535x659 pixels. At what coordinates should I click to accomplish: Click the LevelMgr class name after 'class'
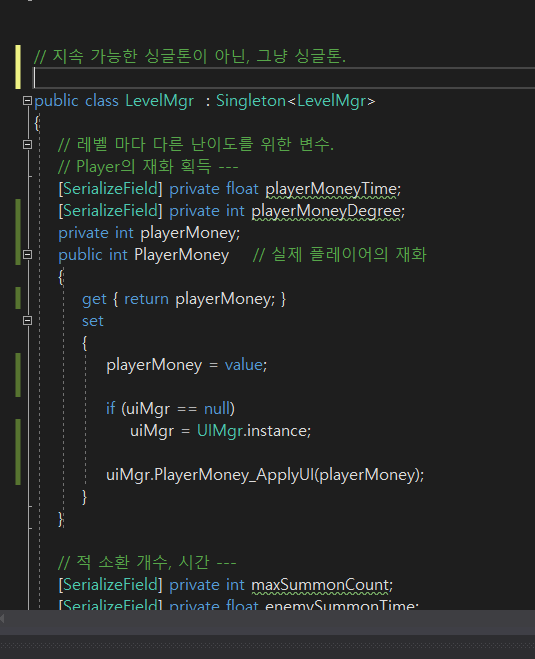coord(159,101)
